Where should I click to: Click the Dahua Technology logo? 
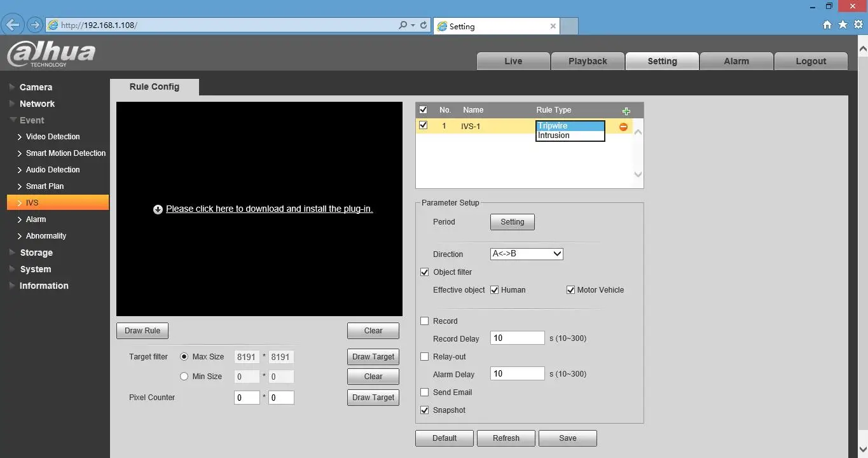[x=52, y=54]
